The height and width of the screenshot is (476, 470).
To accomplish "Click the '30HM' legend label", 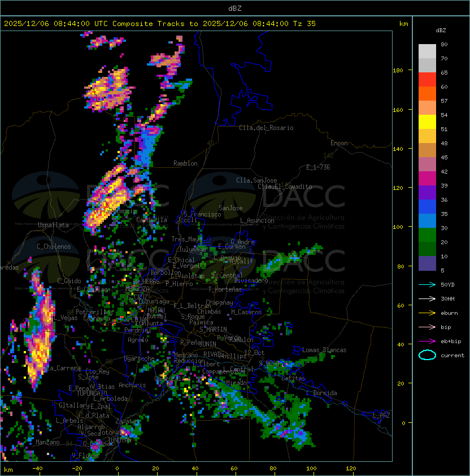I will [447, 298].
